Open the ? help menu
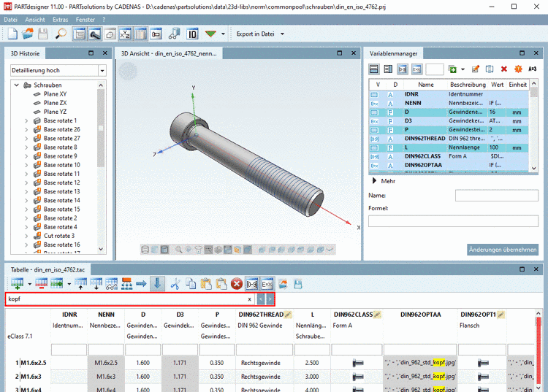Screen dimensions: 548x392 tap(104, 20)
